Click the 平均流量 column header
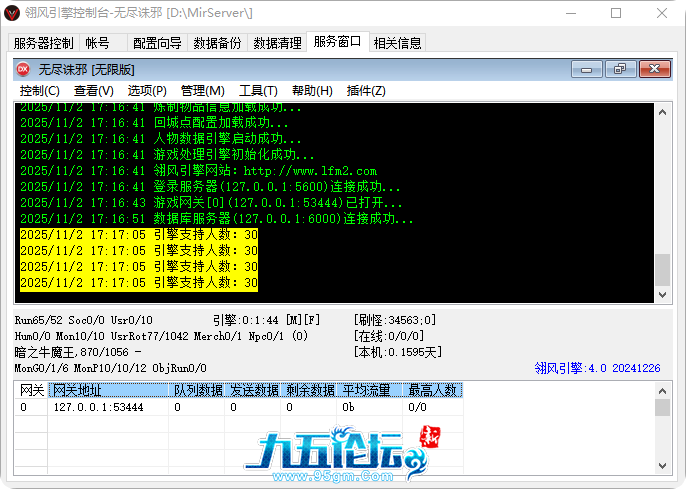Image resolution: width=686 pixels, height=489 pixels. [x=369, y=390]
